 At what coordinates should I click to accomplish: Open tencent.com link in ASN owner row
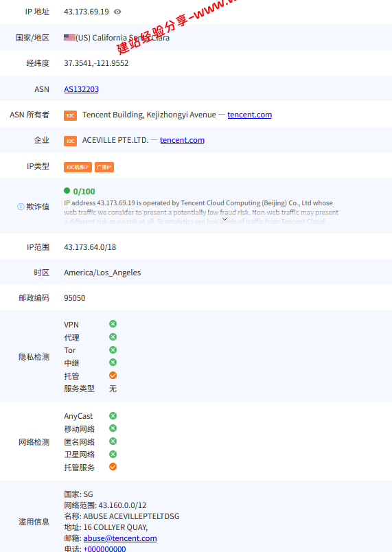(x=249, y=115)
